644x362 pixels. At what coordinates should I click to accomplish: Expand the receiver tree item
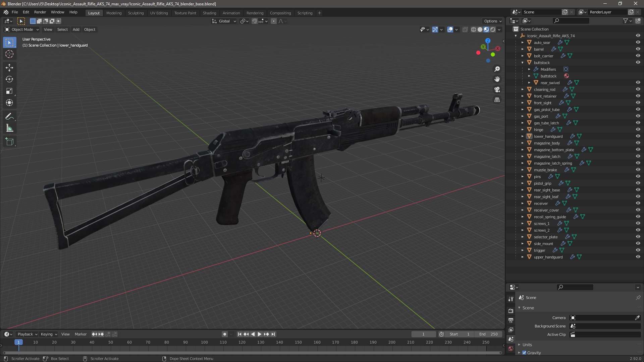tap(522, 203)
